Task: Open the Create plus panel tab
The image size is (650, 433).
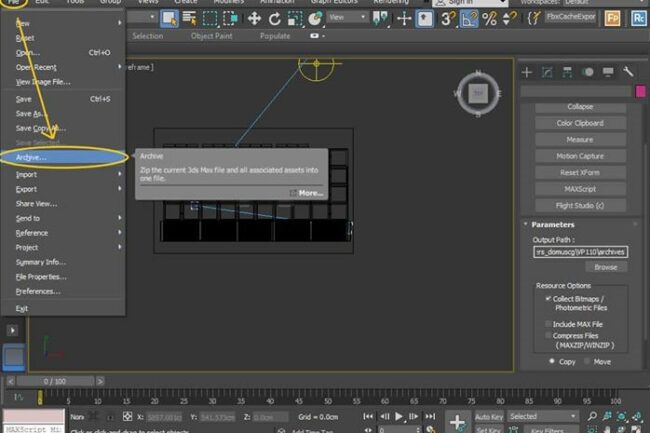Action: click(527, 73)
